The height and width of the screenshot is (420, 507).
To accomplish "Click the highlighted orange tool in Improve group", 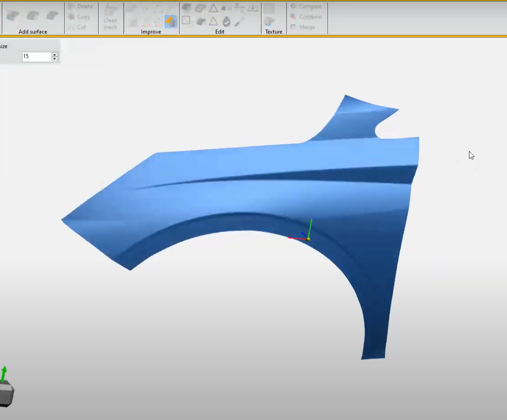I will point(171,21).
